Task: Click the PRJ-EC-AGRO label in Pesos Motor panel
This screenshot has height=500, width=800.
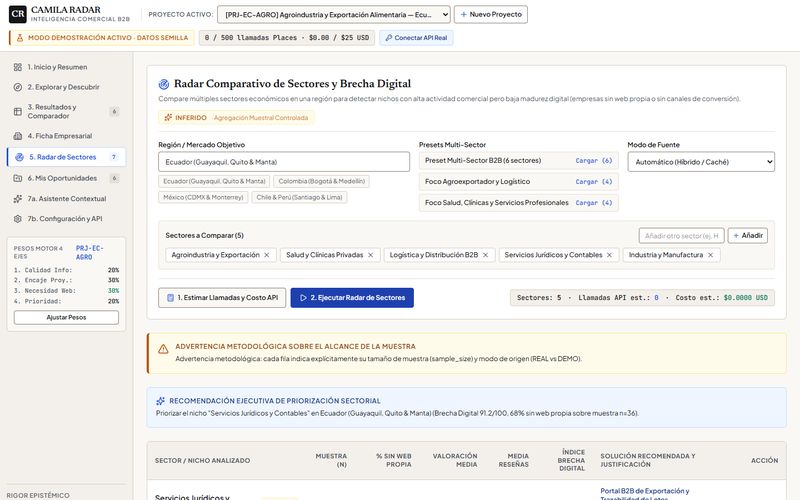Action: tap(90, 253)
